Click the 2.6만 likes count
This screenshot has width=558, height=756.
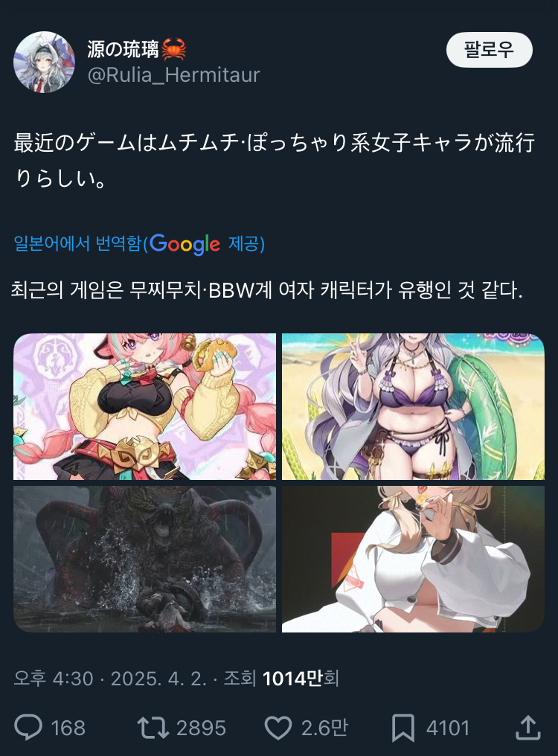[x=324, y=728]
